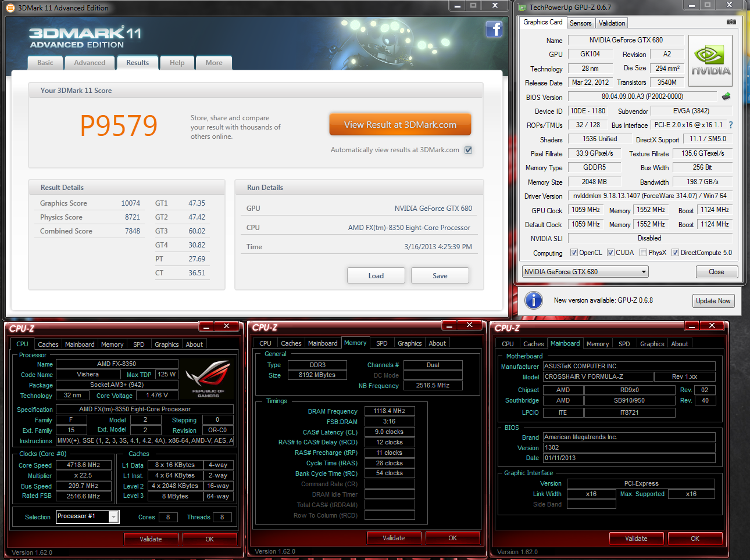Toggle the CUDA checkbox in GPU-Z
This screenshot has width=750, height=560.
[610, 253]
